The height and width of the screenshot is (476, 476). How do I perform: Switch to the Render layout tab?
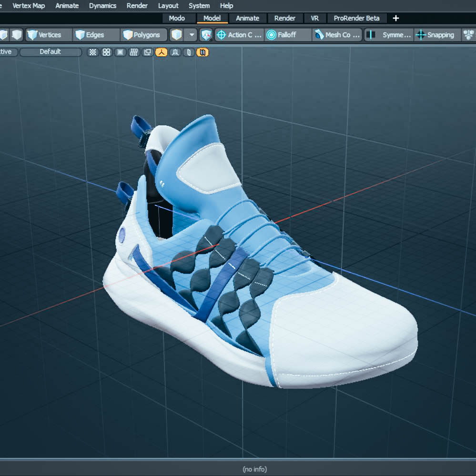[285, 18]
